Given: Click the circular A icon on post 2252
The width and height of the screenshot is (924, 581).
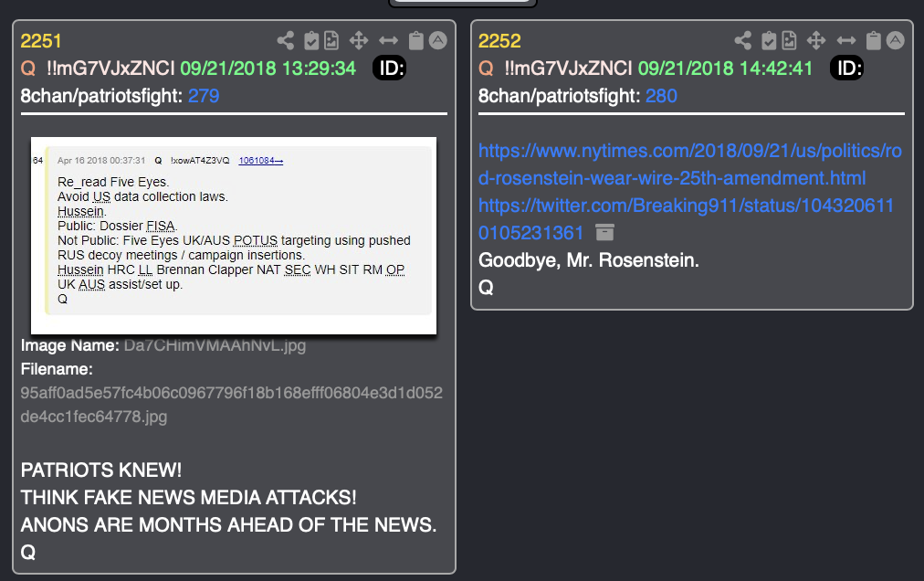Looking at the screenshot, I should click(x=895, y=41).
